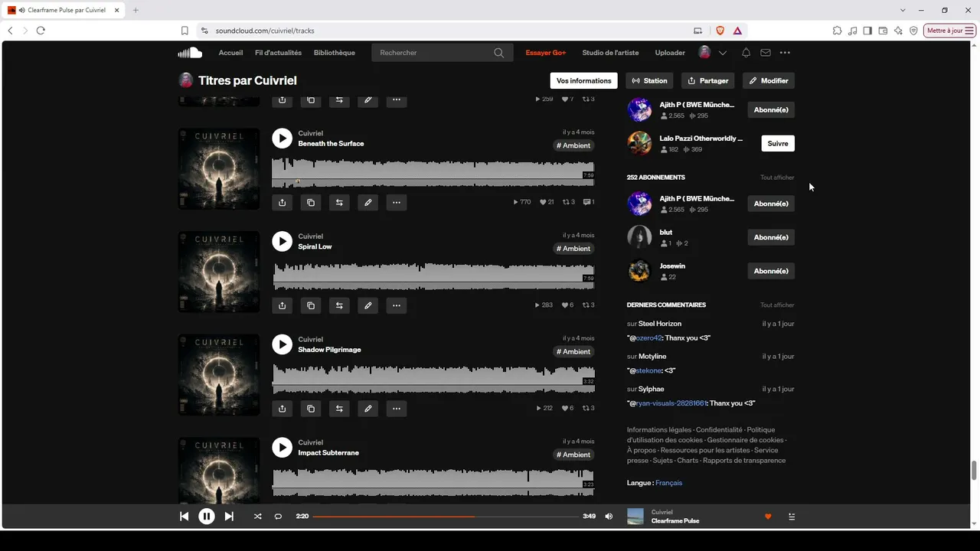Click the Partager button
Image resolution: width=980 pixels, height=551 pixels.
tap(708, 80)
